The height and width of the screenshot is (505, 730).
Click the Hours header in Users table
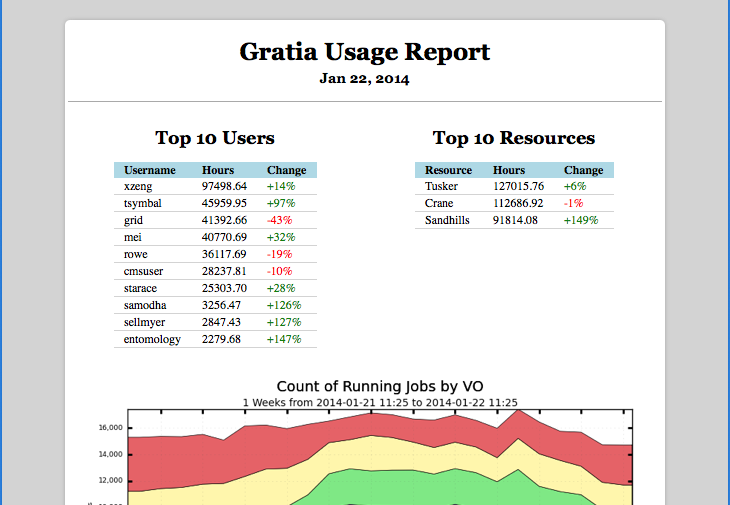(217, 170)
